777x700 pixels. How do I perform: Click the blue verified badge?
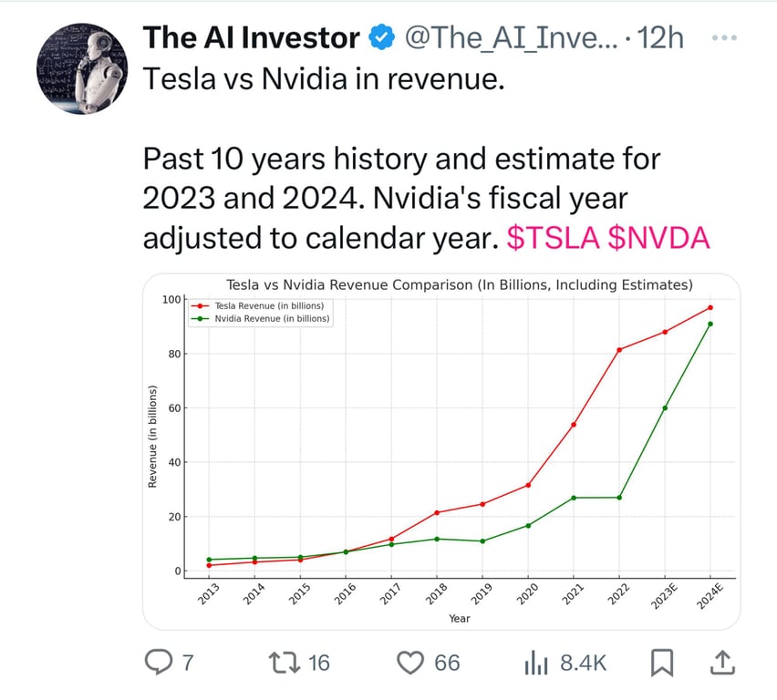(x=382, y=38)
